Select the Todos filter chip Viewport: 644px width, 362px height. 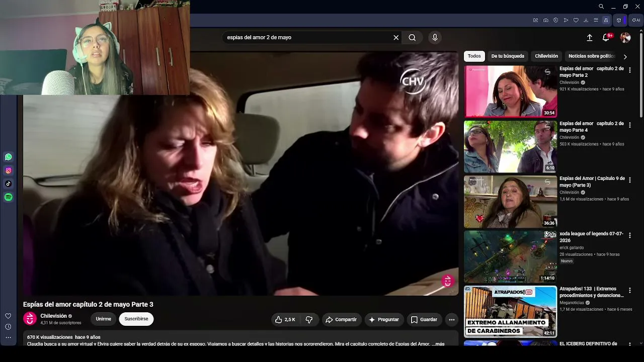click(474, 56)
